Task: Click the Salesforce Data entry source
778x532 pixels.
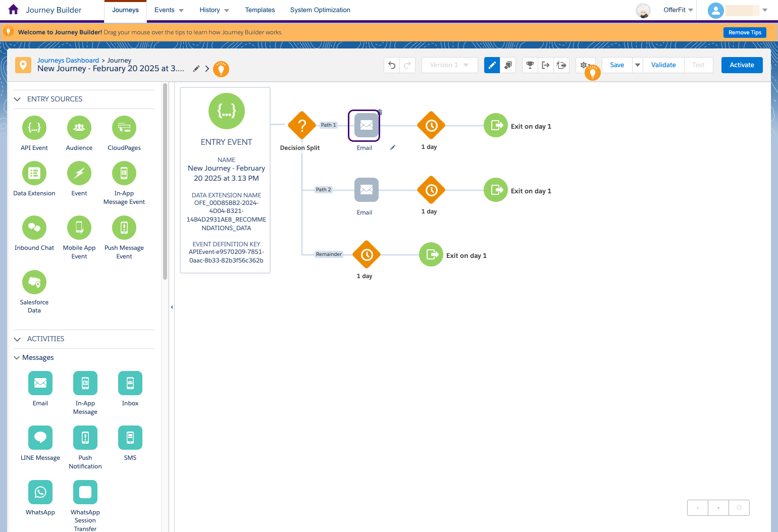Action: 34,283
